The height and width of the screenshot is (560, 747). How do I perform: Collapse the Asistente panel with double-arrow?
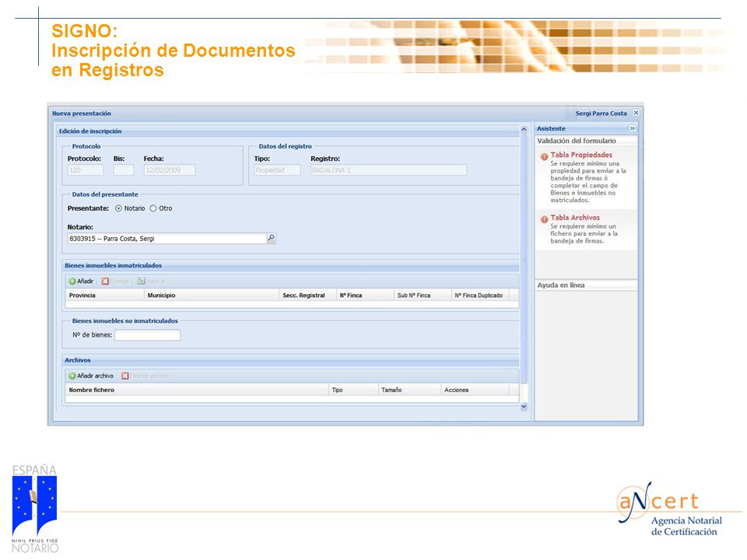pyautogui.click(x=632, y=128)
